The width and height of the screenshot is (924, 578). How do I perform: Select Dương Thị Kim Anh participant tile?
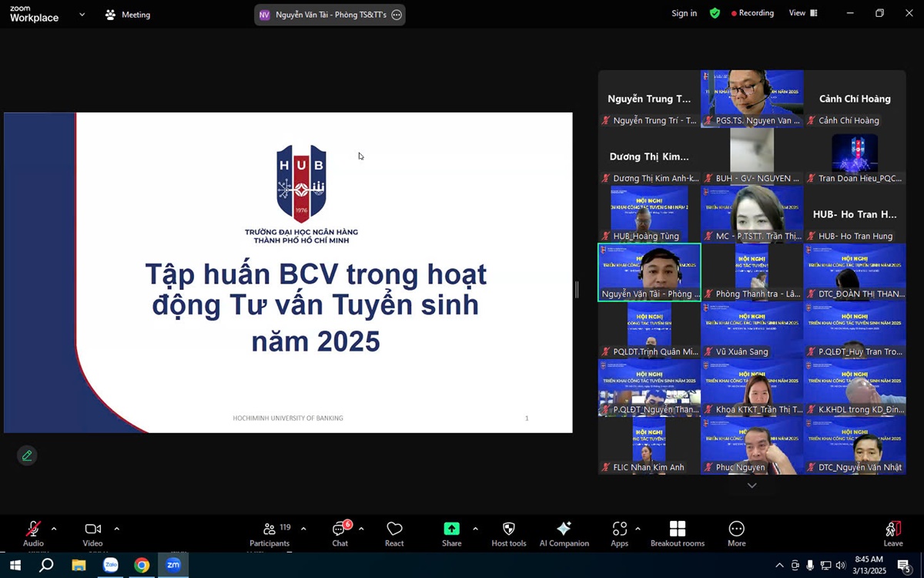tap(649, 156)
